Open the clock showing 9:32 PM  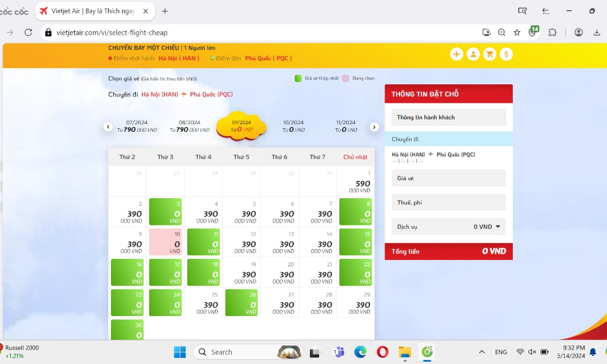click(x=571, y=352)
